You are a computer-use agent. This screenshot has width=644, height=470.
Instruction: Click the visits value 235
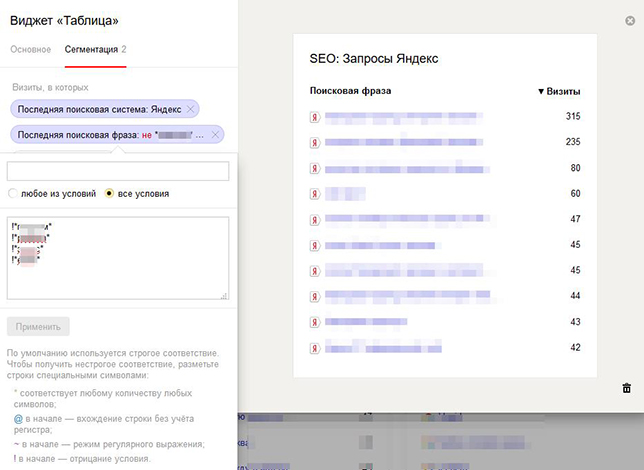[573, 142]
